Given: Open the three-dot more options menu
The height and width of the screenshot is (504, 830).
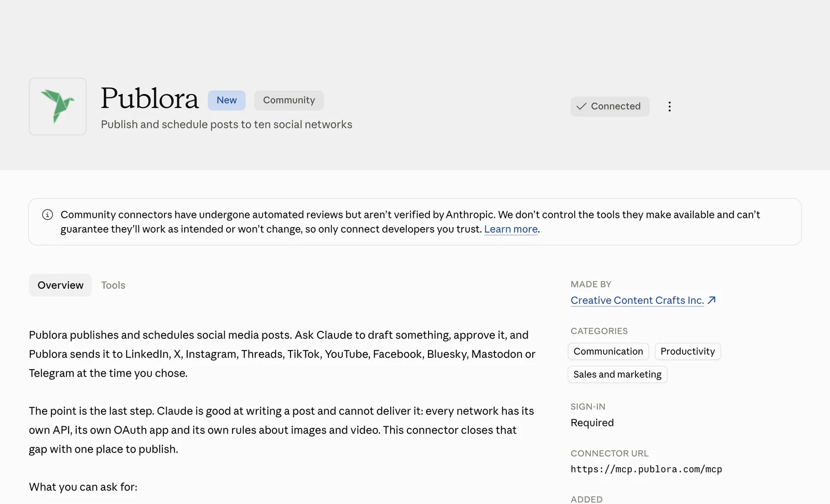Looking at the screenshot, I should [x=669, y=106].
